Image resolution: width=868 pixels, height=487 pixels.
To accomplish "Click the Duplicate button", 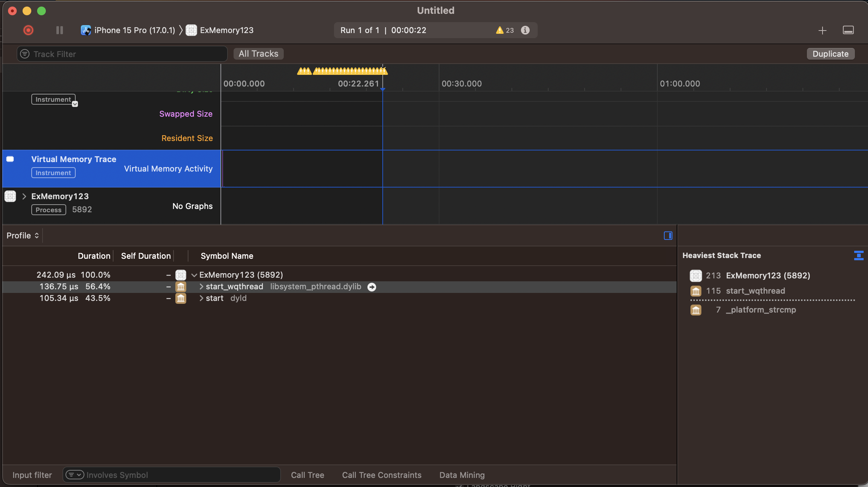I will (830, 54).
